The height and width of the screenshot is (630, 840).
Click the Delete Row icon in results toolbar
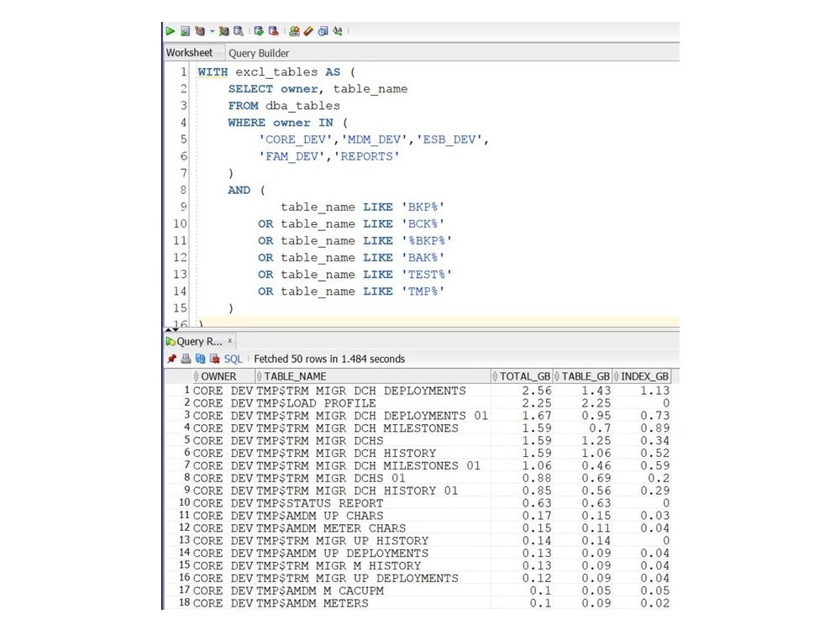(x=215, y=359)
